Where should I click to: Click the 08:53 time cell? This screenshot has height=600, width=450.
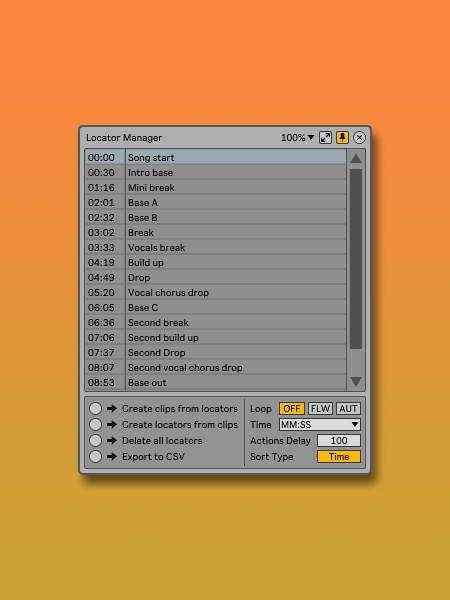105,382
